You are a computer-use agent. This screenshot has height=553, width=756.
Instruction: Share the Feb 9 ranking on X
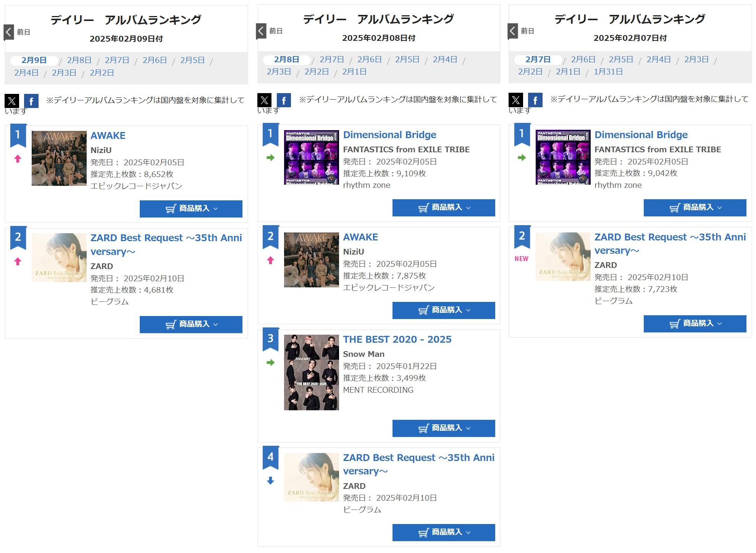click(x=12, y=101)
